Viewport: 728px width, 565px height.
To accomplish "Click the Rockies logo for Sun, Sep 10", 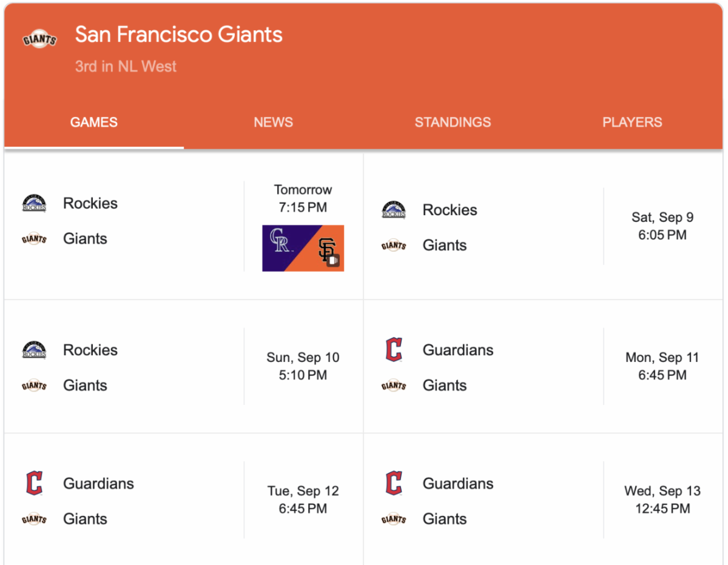I will pos(34,350).
